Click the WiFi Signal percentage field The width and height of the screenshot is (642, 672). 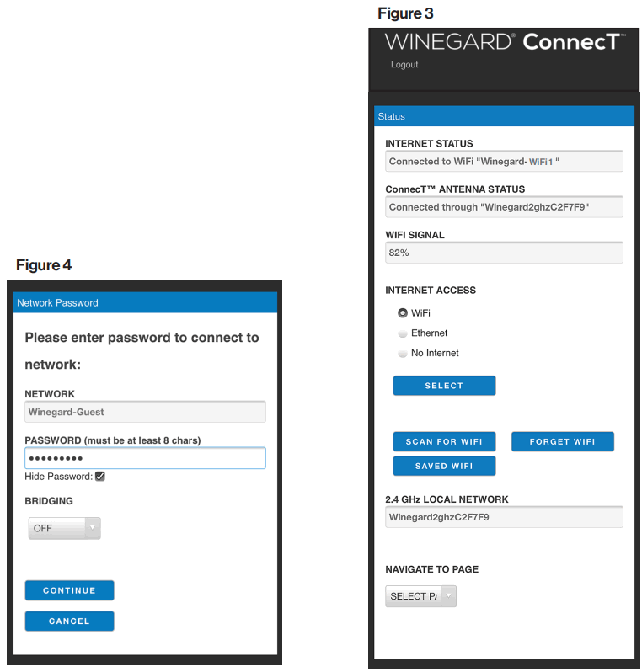[504, 253]
